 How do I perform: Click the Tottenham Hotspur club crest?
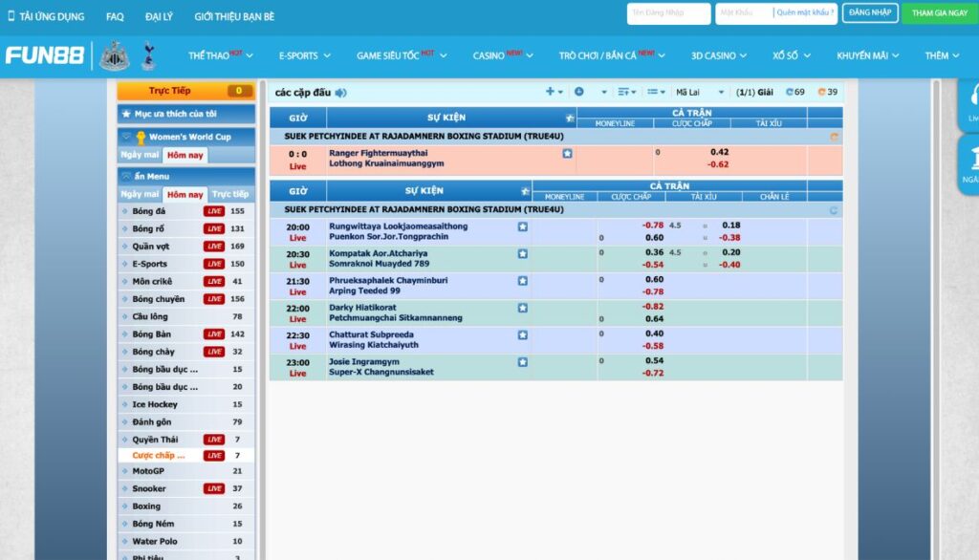(148, 56)
